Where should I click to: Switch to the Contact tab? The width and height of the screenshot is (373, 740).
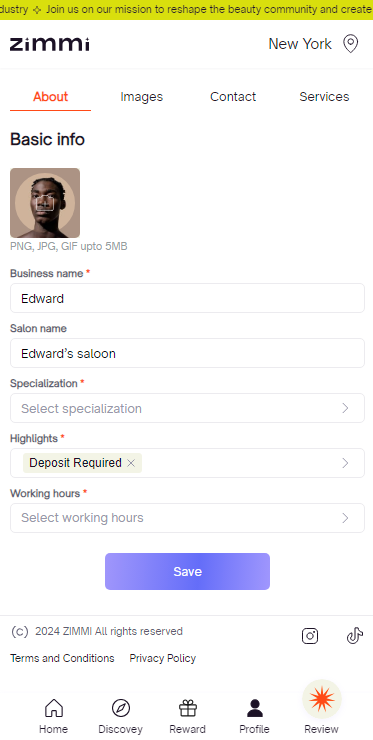tap(233, 97)
